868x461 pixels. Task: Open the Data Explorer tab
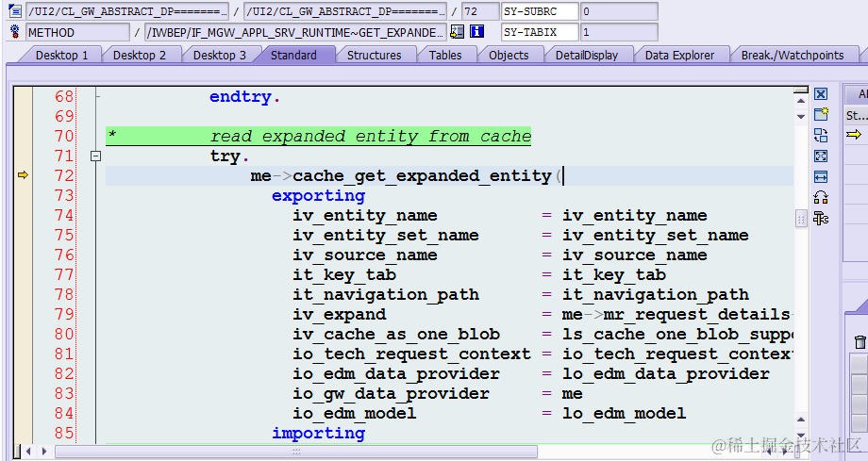click(x=679, y=55)
